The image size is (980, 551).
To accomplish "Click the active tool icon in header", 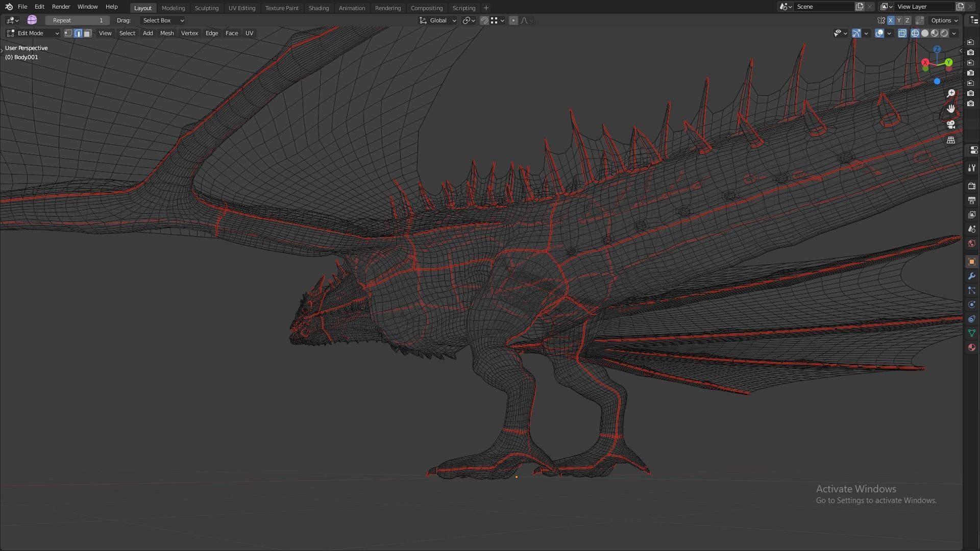I will (32, 20).
